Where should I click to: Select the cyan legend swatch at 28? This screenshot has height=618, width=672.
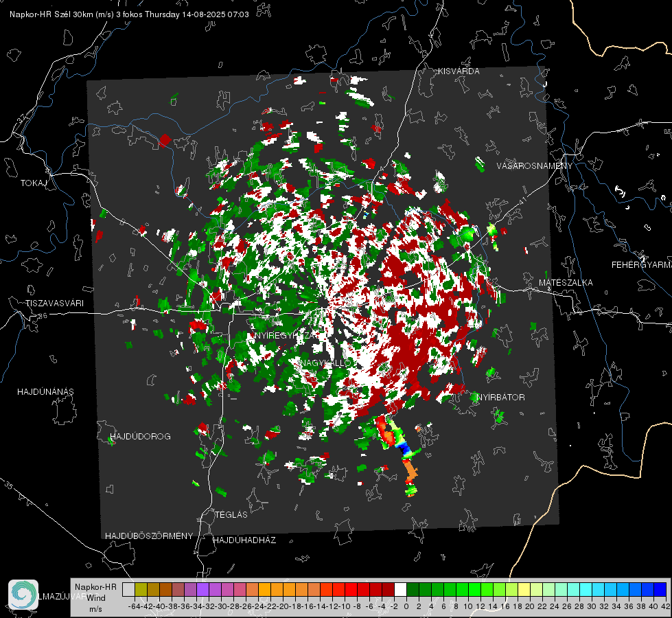click(x=586, y=590)
